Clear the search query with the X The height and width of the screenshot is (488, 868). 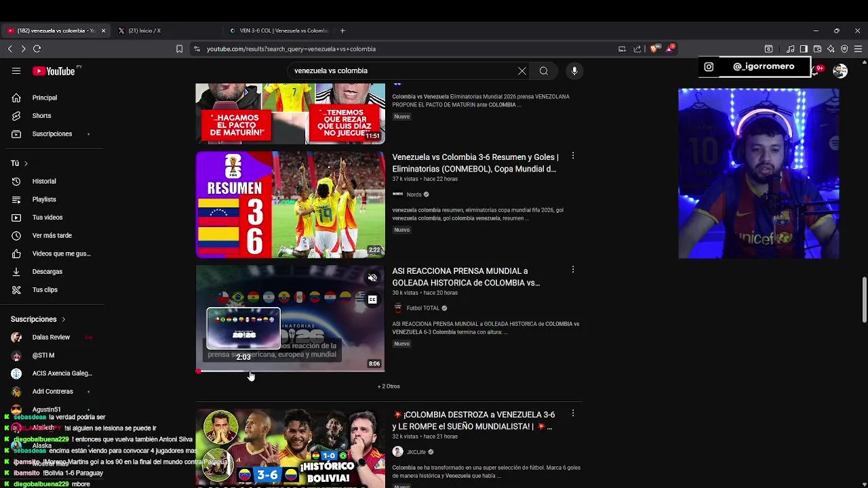tap(522, 70)
